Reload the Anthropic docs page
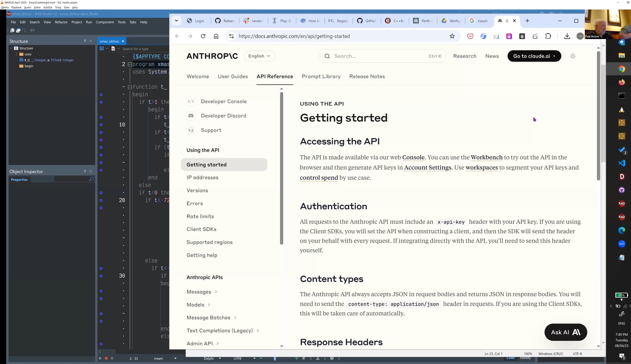The height and width of the screenshot is (364, 631). click(x=203, y=36)
